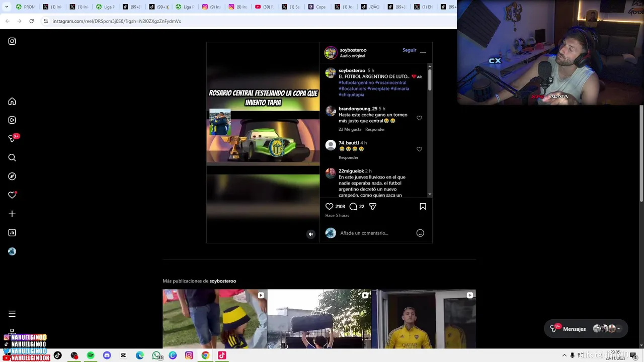Open the thumbnail of man in yellow Qatar jersey
Screen dimensions: 644x362
424,319
